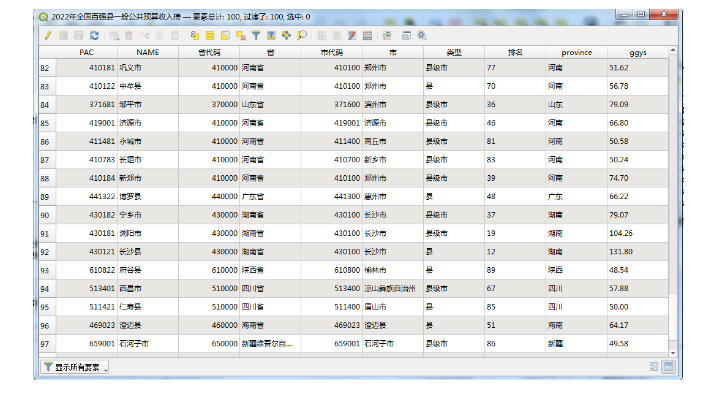Click the PAC cell 511421

tap(87, 307)
